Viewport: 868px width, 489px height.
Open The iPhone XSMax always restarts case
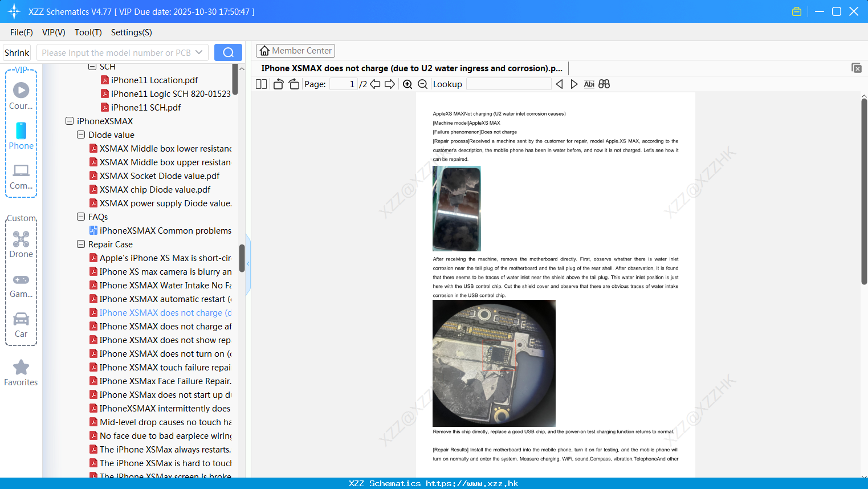tap(160, 450)
